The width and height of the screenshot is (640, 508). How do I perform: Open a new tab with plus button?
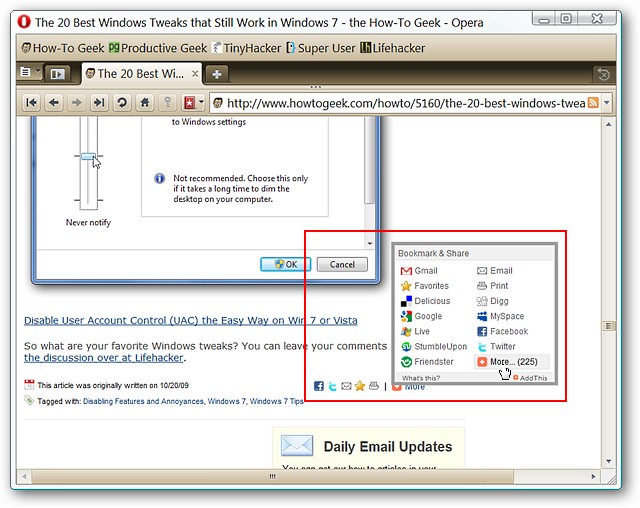pos(217,74)
